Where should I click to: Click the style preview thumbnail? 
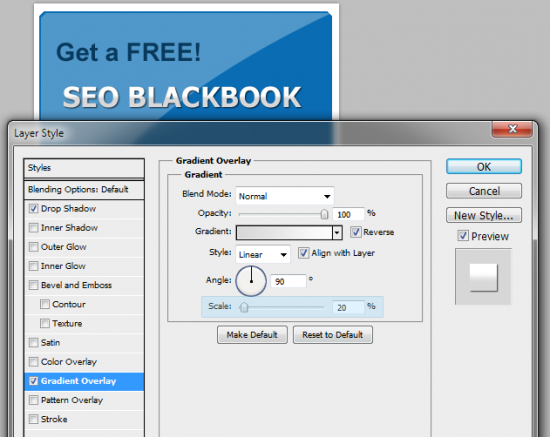click(483, 277)
